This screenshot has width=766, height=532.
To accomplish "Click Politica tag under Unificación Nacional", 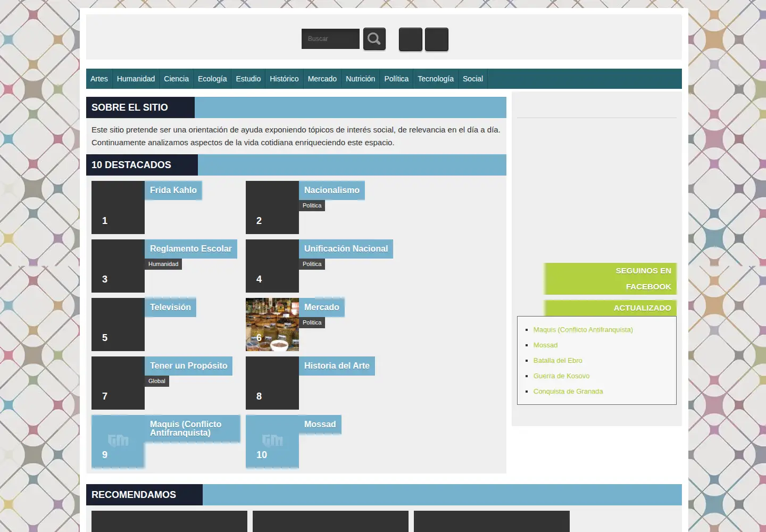I will coord(312,264).
